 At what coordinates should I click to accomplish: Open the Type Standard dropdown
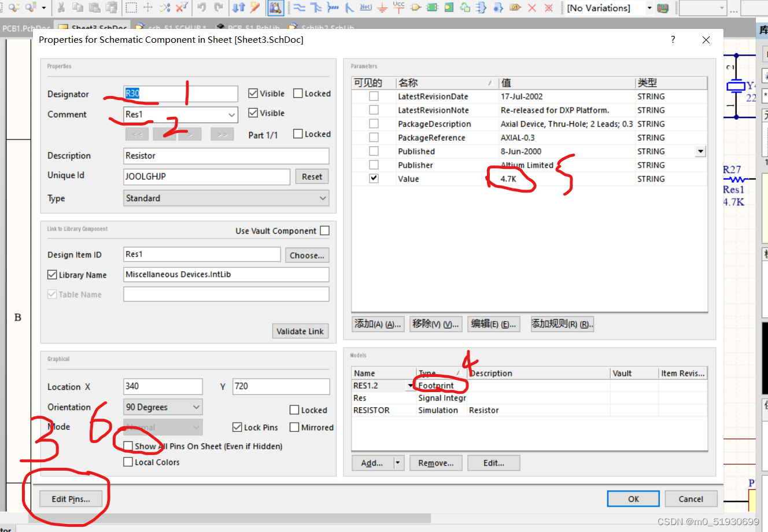click(323, 198)
